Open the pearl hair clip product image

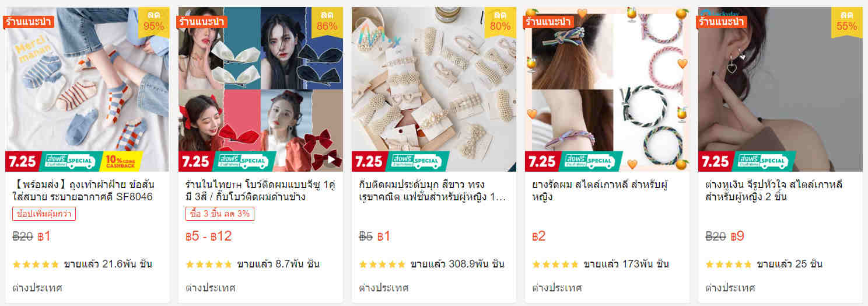point(434,89)
